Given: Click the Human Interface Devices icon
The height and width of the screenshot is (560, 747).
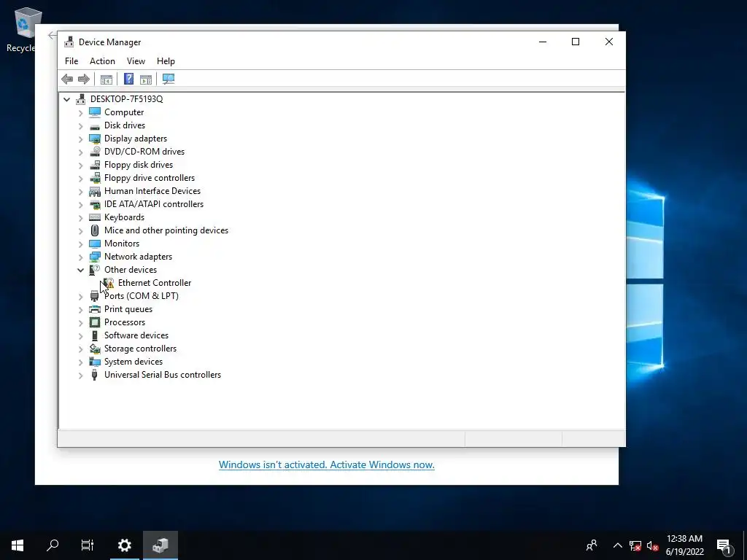Looking at the screenshot, I should tap(95, 191).
